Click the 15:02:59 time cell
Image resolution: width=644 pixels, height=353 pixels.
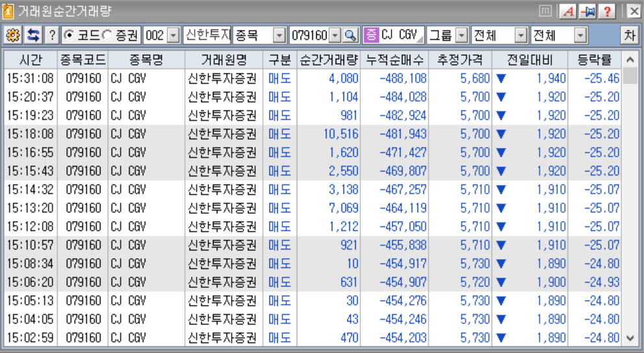coord(31,337)
